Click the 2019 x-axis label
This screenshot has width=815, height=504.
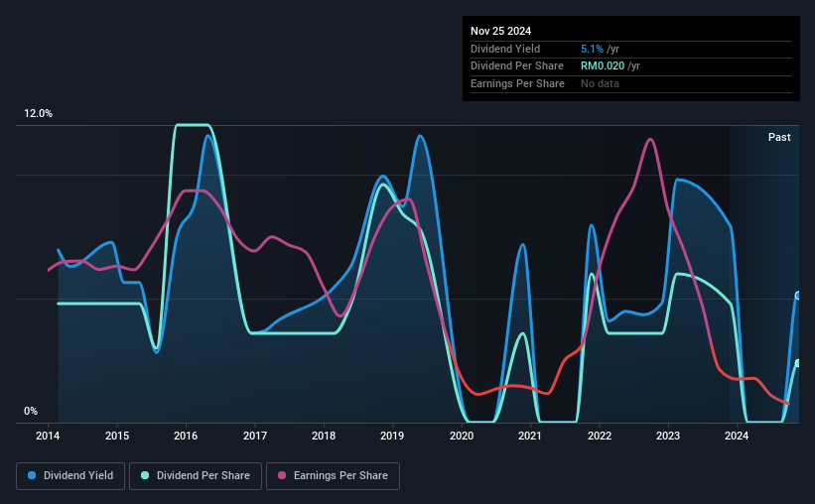[x=392, y=436]
